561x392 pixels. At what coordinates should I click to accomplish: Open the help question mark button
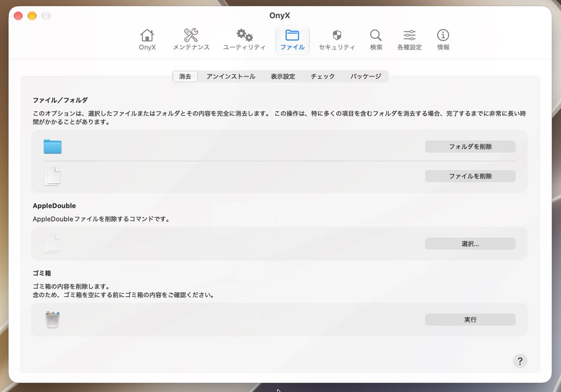pyautogui.click(x=520, y=361)
